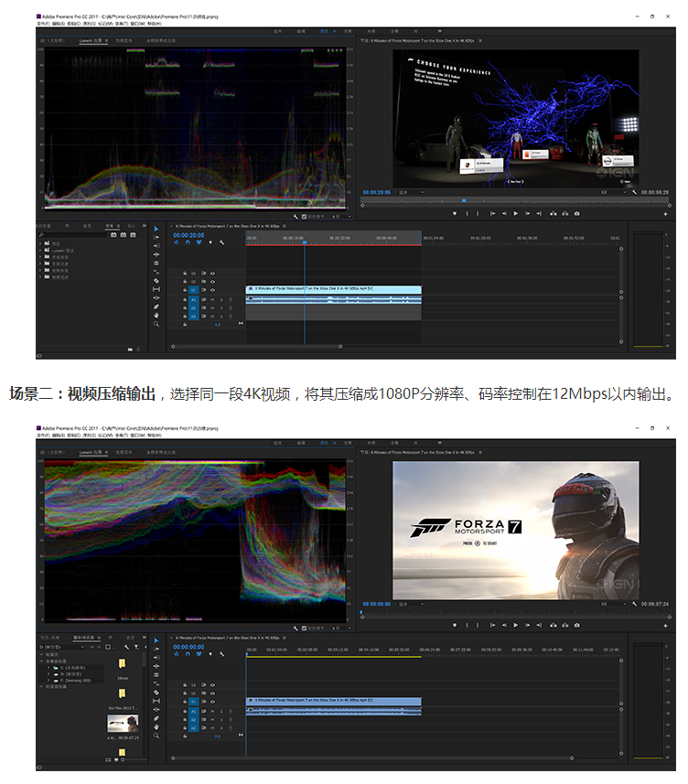Screen dimensions: 688x784
Task: Open settings wrench in upper program monitor
Action: pyautogui.click(x=635, y=192)
